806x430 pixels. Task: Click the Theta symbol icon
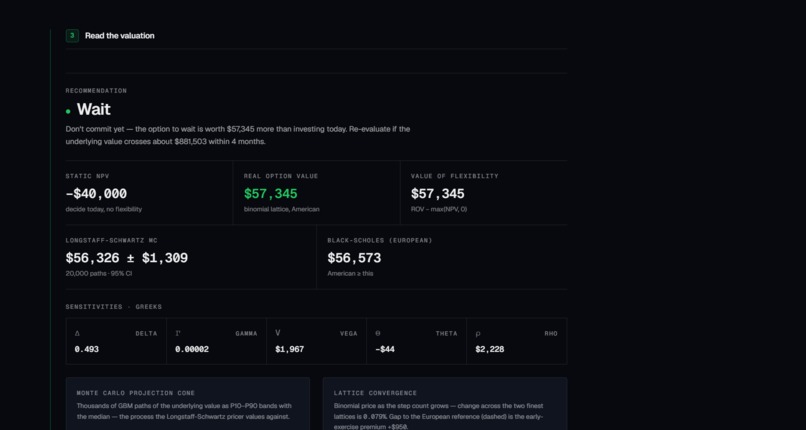[x=378, y=333]
